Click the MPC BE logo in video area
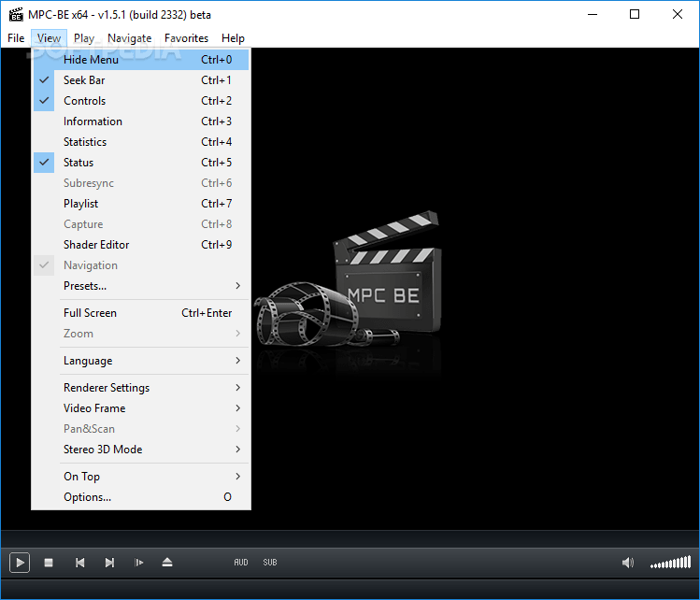Viewport: 700px width, 600px height. coord(350,279)
